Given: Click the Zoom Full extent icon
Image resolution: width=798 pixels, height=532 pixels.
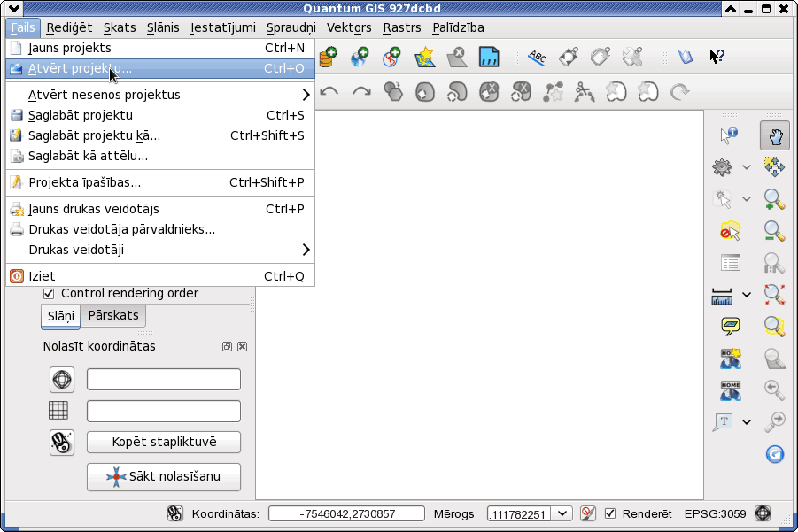Looking at the screenshot, I should (774, 295).
